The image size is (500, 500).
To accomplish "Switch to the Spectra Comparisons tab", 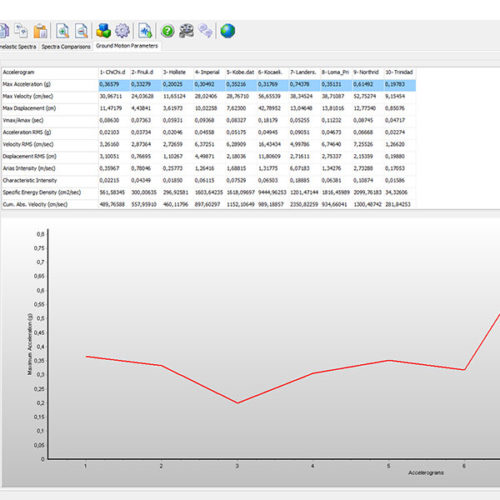I will [x=66, y=47].
